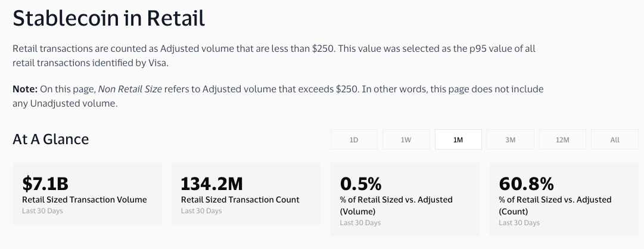
Task: Select the % of Retail Sized vs. Adjusted (Count) label
Action: pyautogui.click(x=555, y=205)
